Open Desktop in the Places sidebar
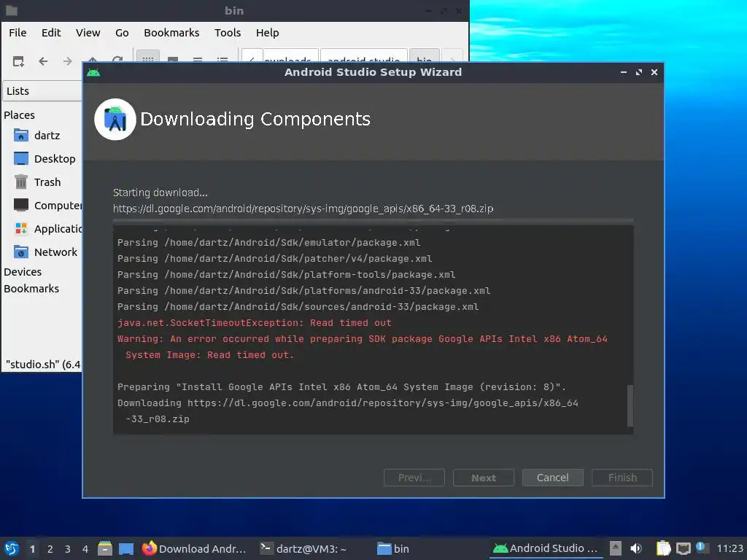747x560 pixels. (44, 158)
